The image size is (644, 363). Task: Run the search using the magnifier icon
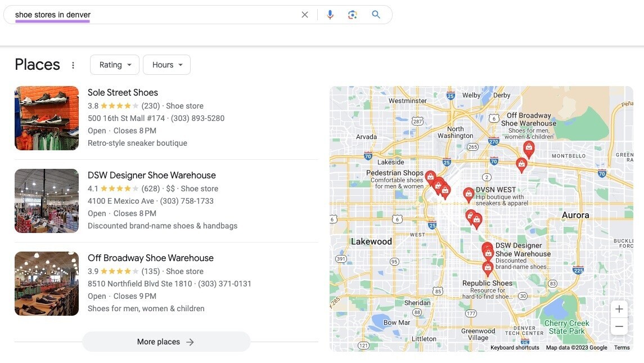tap(376, 15)
